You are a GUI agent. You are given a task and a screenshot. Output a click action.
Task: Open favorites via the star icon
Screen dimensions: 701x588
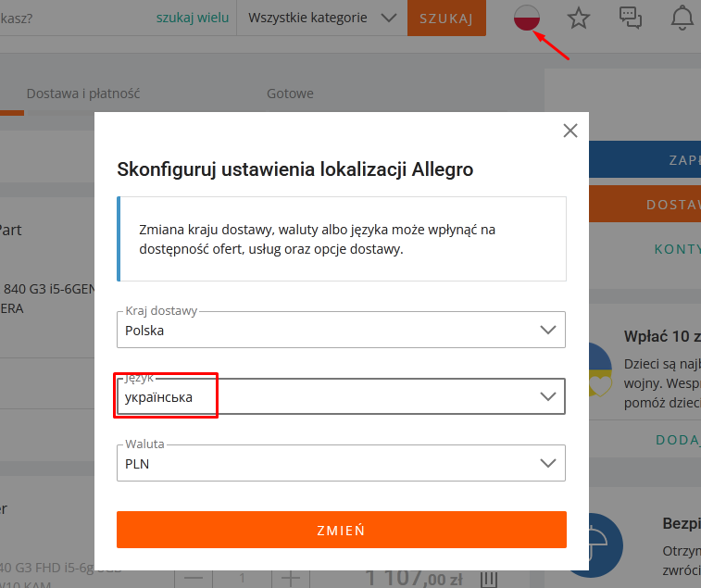579,18
